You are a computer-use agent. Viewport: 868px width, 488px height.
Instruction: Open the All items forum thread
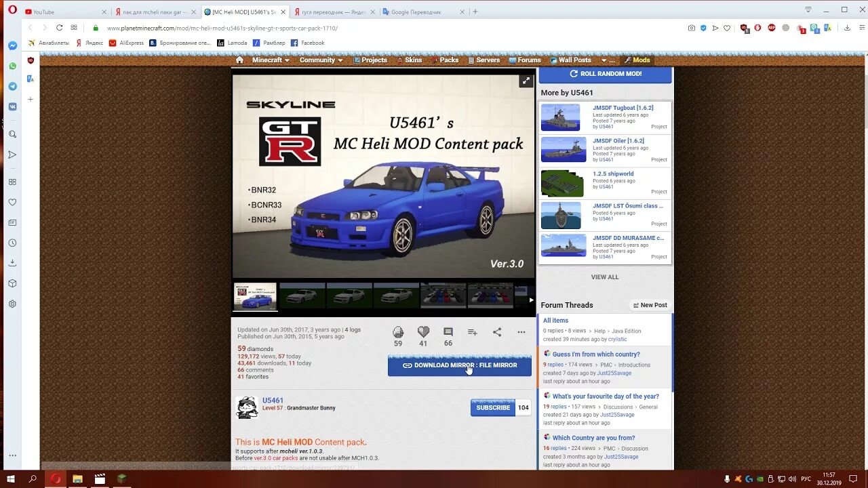point(555,321)
